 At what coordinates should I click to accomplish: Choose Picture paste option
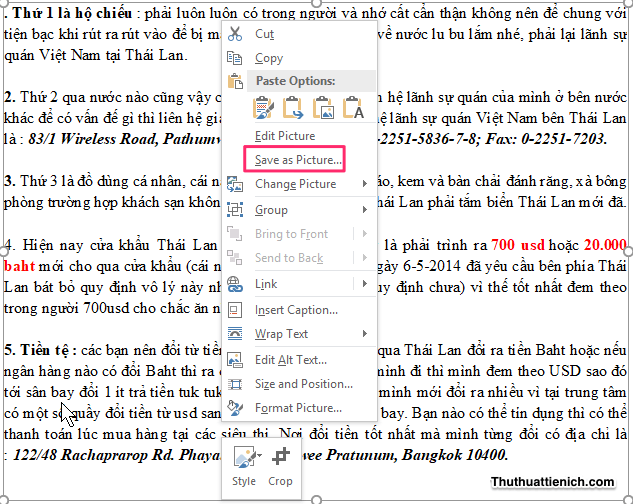(323, 108)
